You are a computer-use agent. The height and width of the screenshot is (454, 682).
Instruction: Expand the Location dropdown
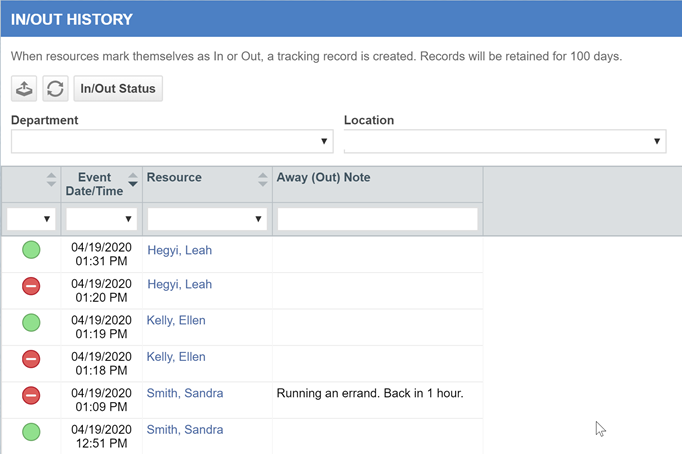[x=505, y=141]
